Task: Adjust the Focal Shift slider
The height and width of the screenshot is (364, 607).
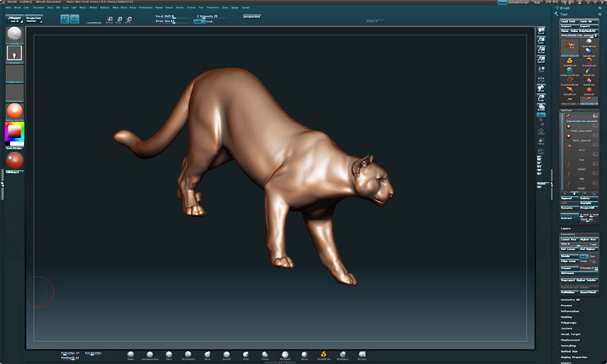Action: [x=172, y=17]
